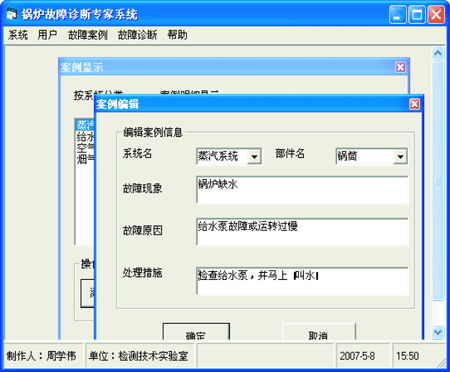This screenshot has width=450, height=372.
Task: Expand the 系统名 combo box arrow
Action: (254, 156)
